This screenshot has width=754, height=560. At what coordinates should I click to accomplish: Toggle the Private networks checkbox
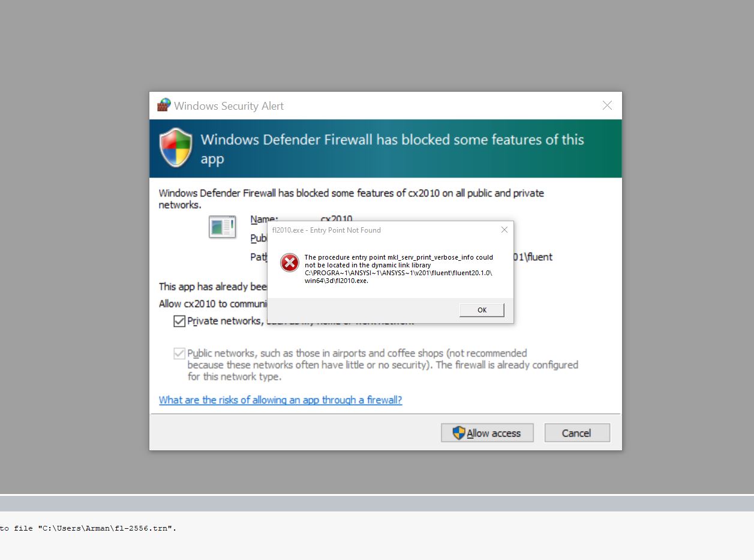point(179,321)
